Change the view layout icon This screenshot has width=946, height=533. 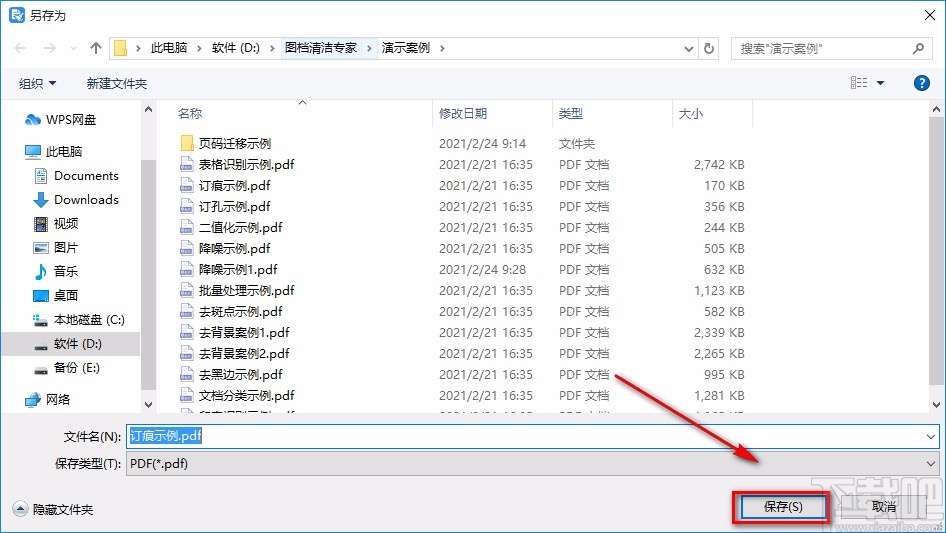tap(859, 83)
